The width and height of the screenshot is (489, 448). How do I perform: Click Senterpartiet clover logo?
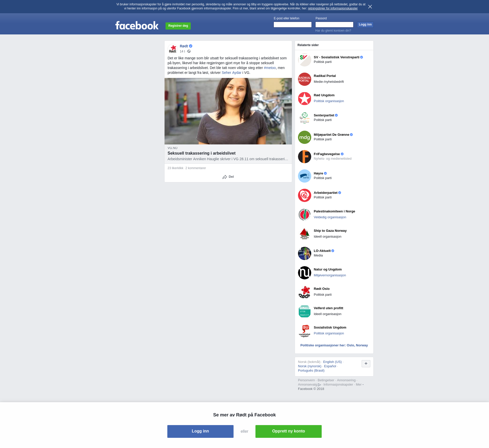(x=305, y=118)
